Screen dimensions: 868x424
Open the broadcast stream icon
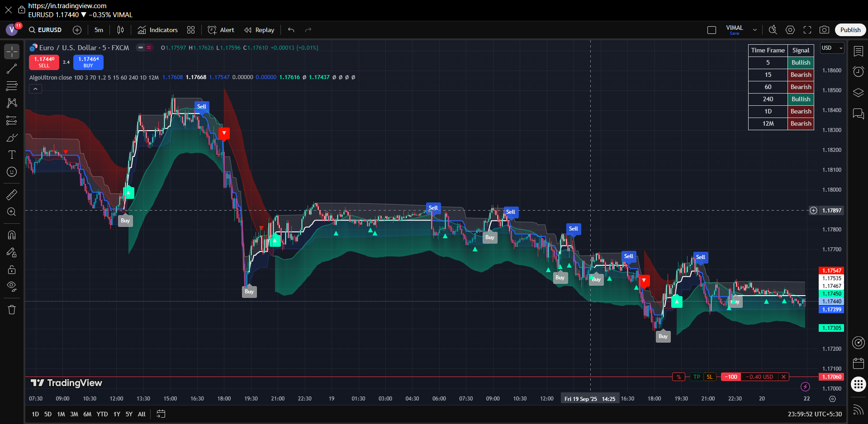tap(858, 410)
